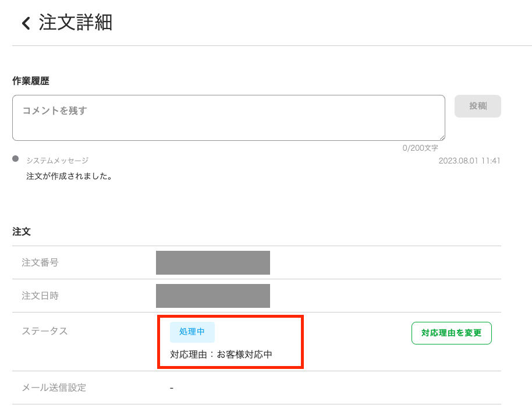Focus the コメントを残す comment field
This screenshot has width=532, height=412.
pos(228,118)
